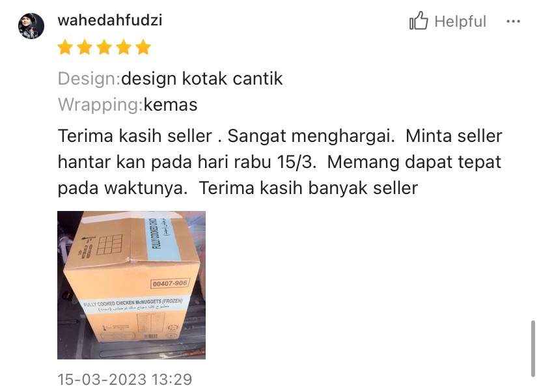The image size is (539, 392).
Task: Enlarge the McNuggets box review photo
Action: [131, 285]
